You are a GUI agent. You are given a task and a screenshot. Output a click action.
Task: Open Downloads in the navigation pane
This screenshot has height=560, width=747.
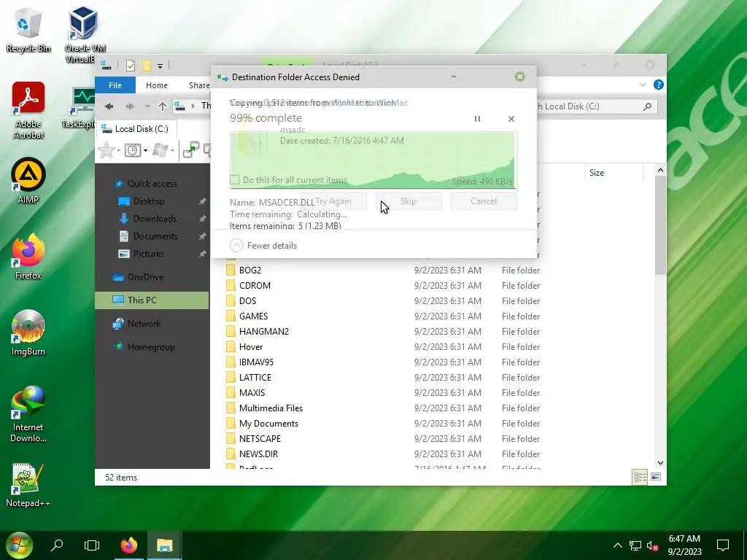pos(155,219)
